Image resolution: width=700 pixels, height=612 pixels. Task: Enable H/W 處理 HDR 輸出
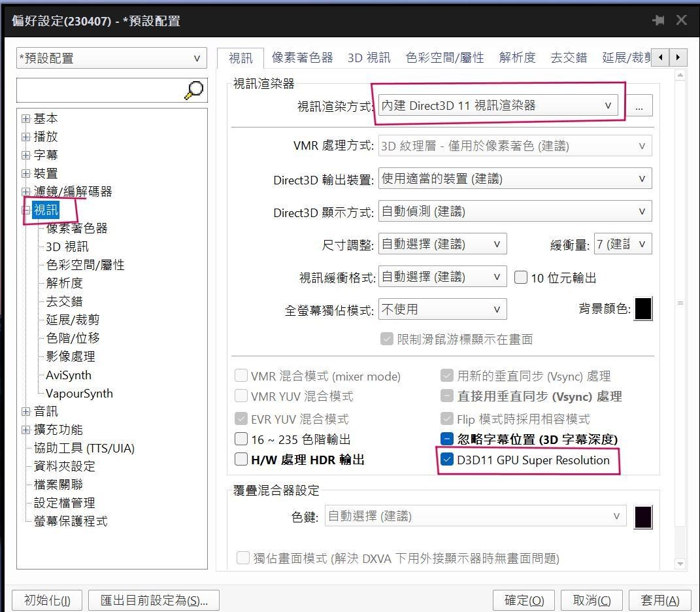point(241,460)
